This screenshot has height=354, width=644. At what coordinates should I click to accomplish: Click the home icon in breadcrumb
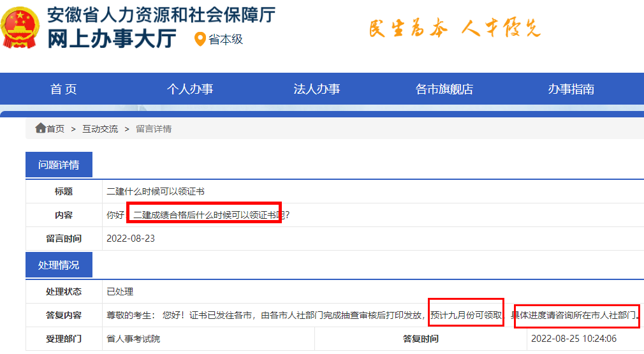click(40, 128)
